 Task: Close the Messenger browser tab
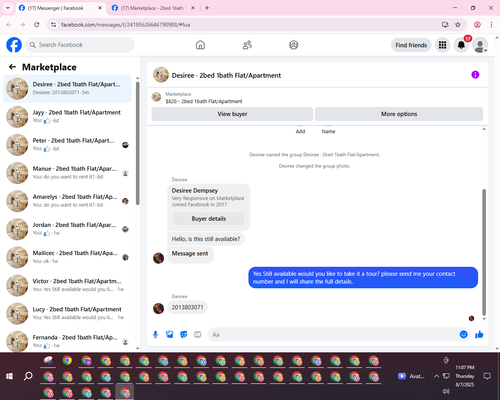[x=100, y=8]
